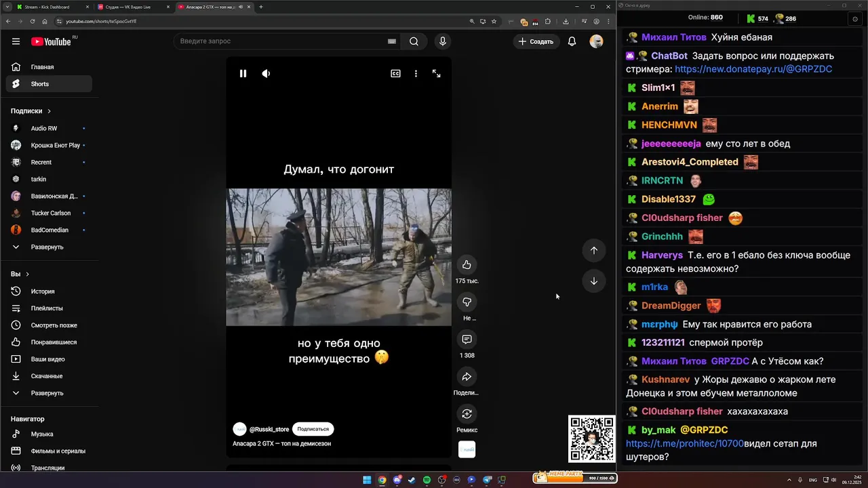Screen dimensions: 868x488
Task: Open chat window settings gear
Action: 855,19
